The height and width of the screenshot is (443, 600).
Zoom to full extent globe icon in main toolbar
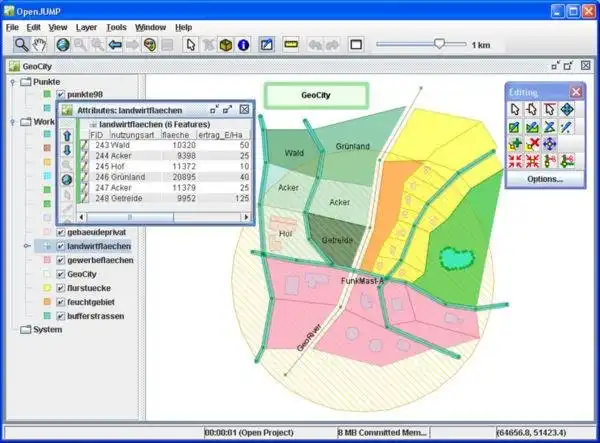(x=63, y=45)
